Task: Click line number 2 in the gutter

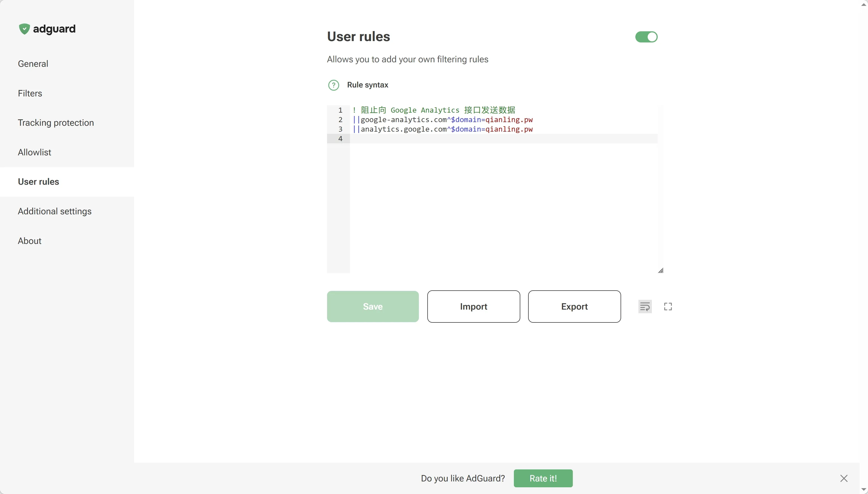Action: 340,120
